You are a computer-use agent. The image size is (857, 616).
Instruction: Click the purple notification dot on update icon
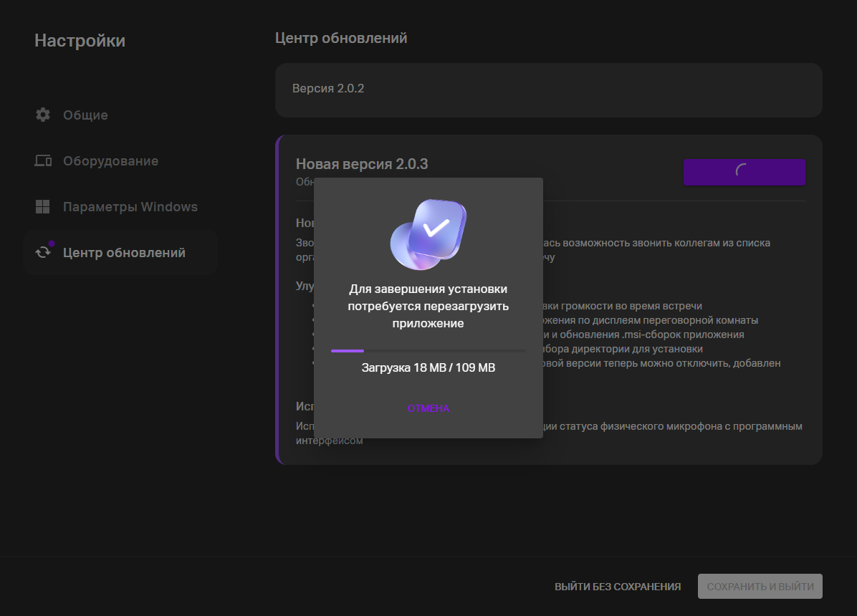coord(52,244)
